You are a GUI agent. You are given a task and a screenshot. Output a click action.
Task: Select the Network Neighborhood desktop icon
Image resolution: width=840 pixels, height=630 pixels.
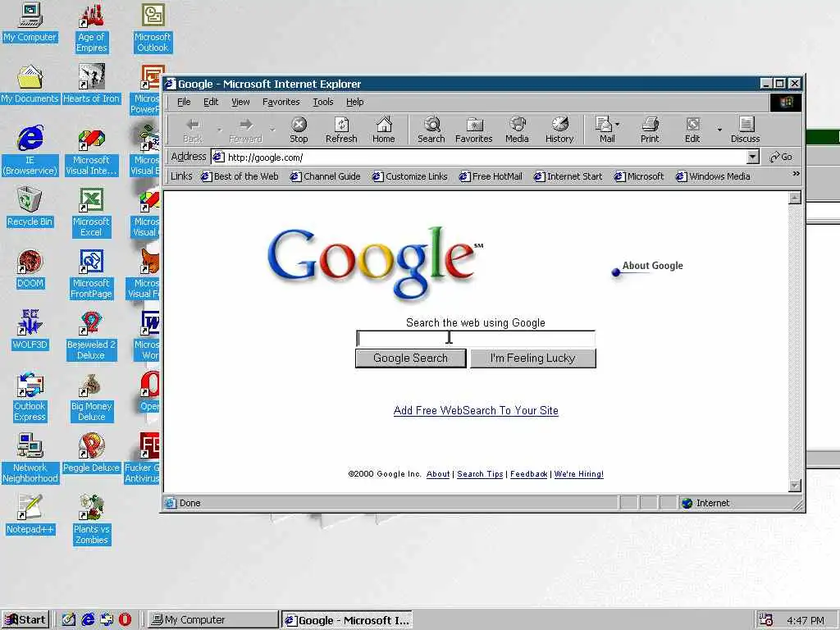[30, 459]
